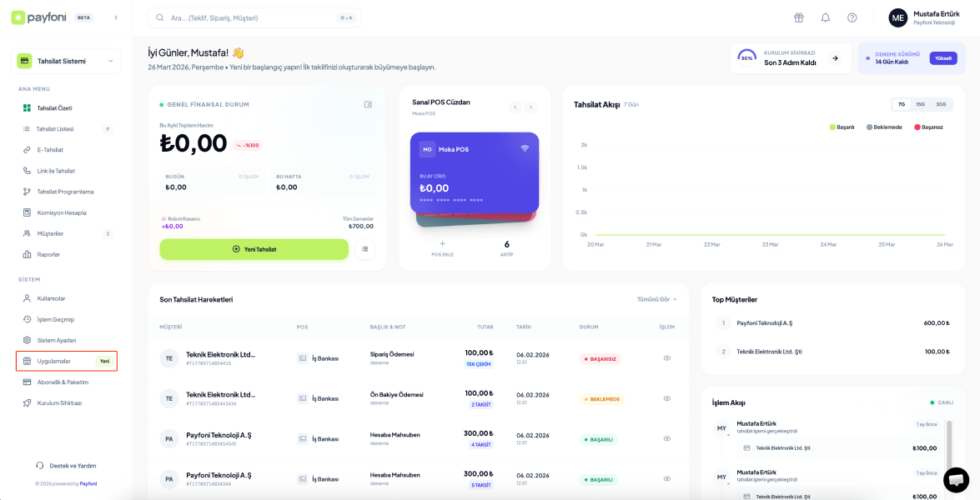Select the 15G chart range
Screen dimensions: 980x500
920,104
